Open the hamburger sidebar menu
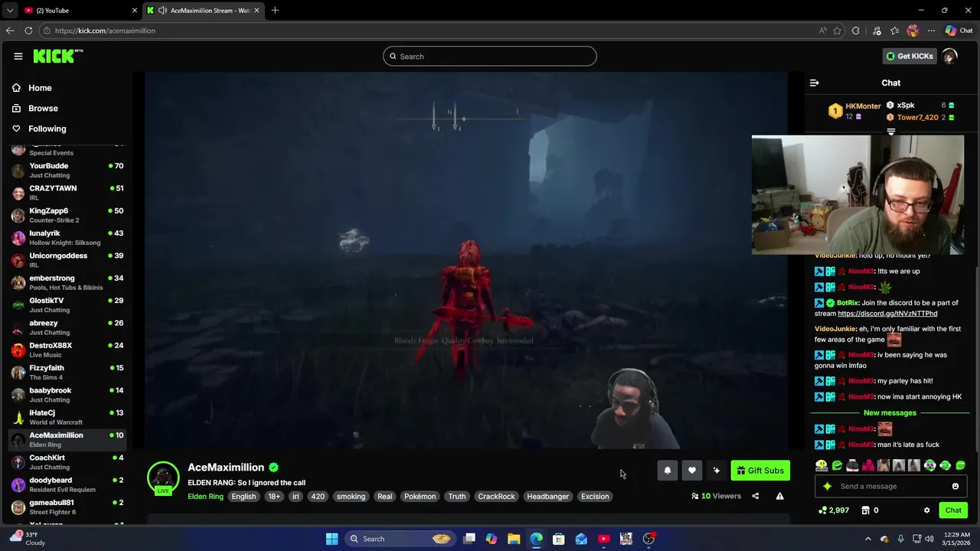The height and width of the screenshot is (551, 980). pos(18,56)
